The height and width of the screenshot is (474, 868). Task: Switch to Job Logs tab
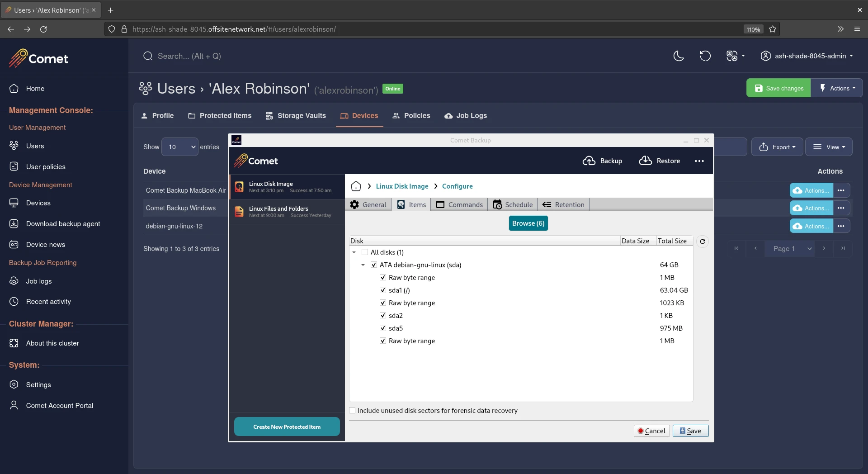pyautogui.click(x=466, y=116)
